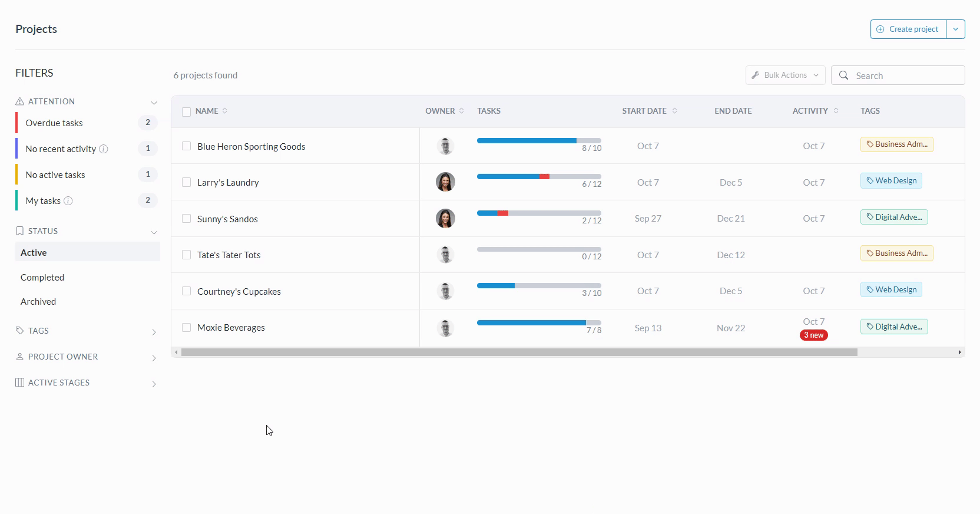The image size is (980, 514).
Task: Click the Create project button
Action: click(x=908, y=29)
